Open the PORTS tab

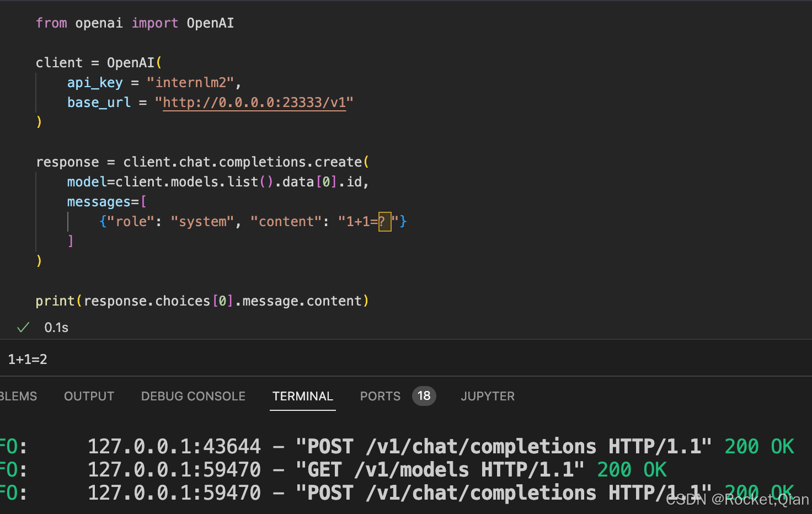click(x=380, y=396)
